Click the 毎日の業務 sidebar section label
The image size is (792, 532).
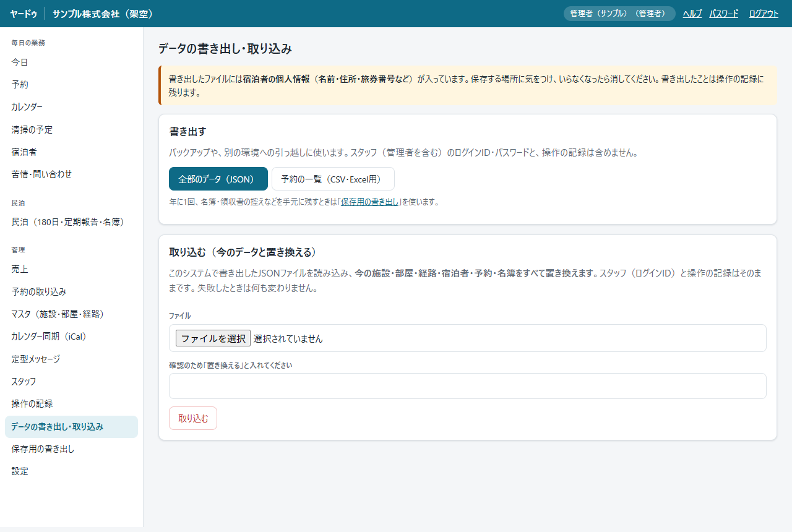pos(28,43)
